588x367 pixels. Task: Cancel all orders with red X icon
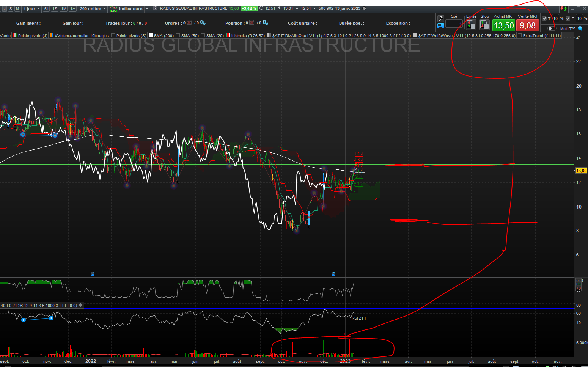tap(189, 23)
